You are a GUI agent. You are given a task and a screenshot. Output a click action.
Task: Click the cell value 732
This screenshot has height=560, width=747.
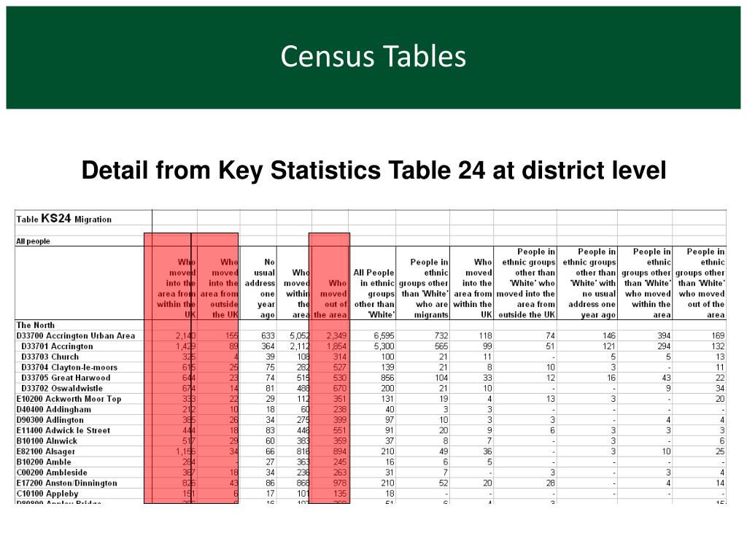(441, 335)
